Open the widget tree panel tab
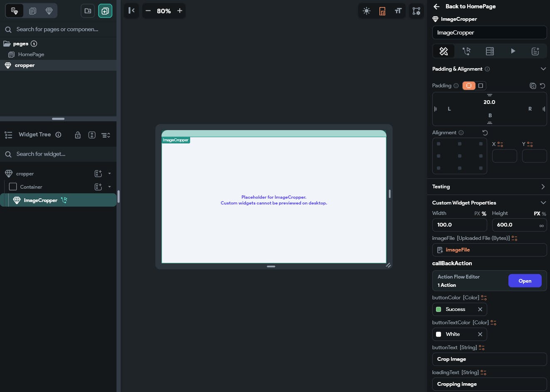This screenshot has height=392, width=550. click(15, 11)
